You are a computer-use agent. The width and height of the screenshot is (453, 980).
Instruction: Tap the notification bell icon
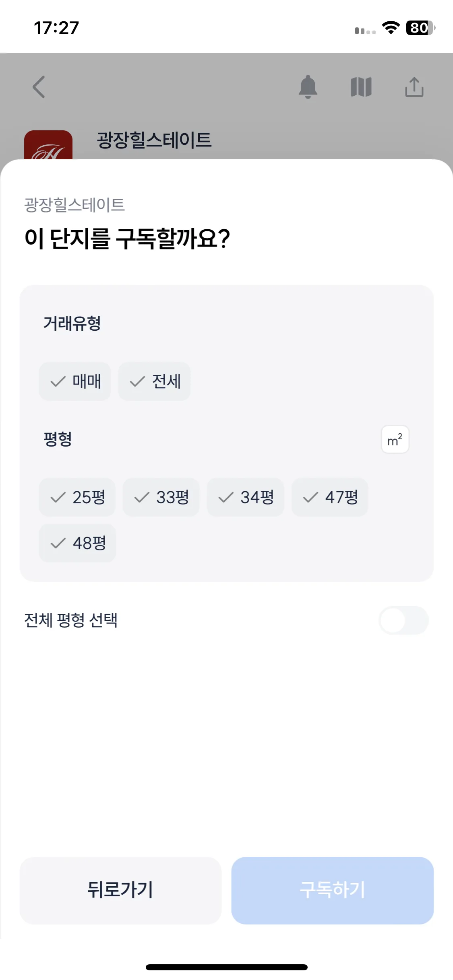click(x=308, y=86)
